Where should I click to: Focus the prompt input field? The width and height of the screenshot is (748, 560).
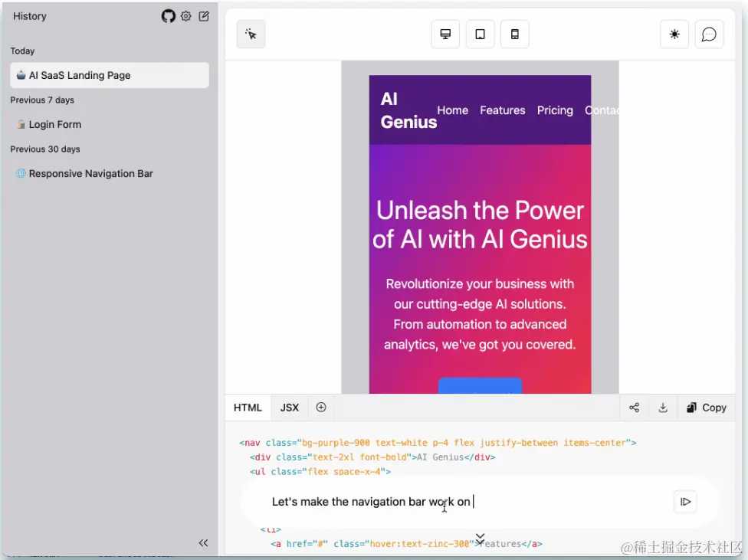(467, 501)
